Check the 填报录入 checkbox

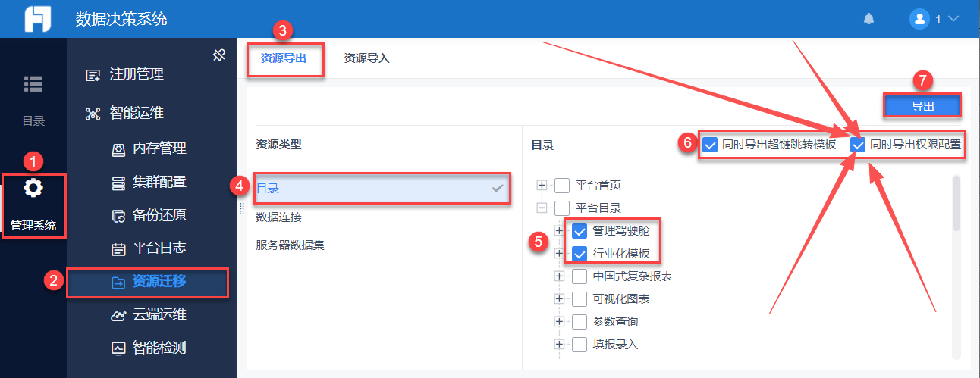click(580, 345)
